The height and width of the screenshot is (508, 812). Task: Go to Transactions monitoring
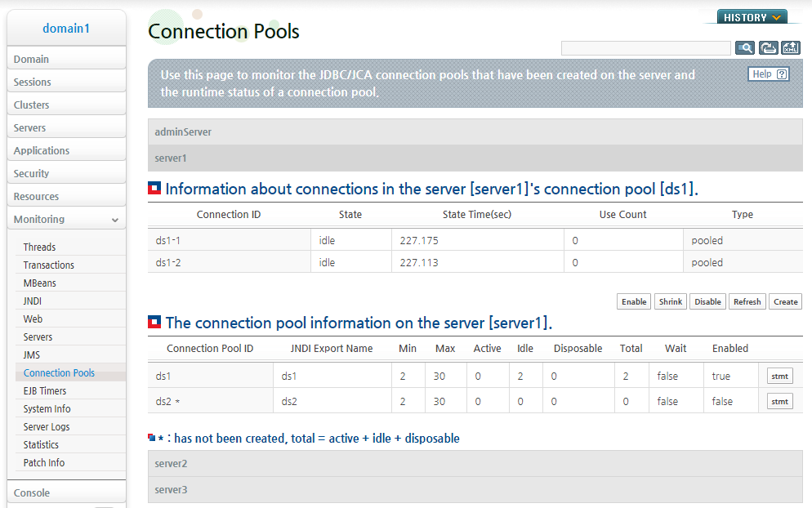click(x=49, y=265)
